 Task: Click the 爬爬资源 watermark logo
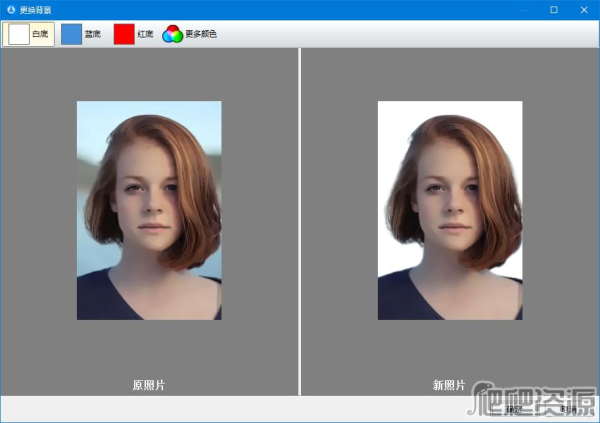pyautogui.click(x=533, y=398)
